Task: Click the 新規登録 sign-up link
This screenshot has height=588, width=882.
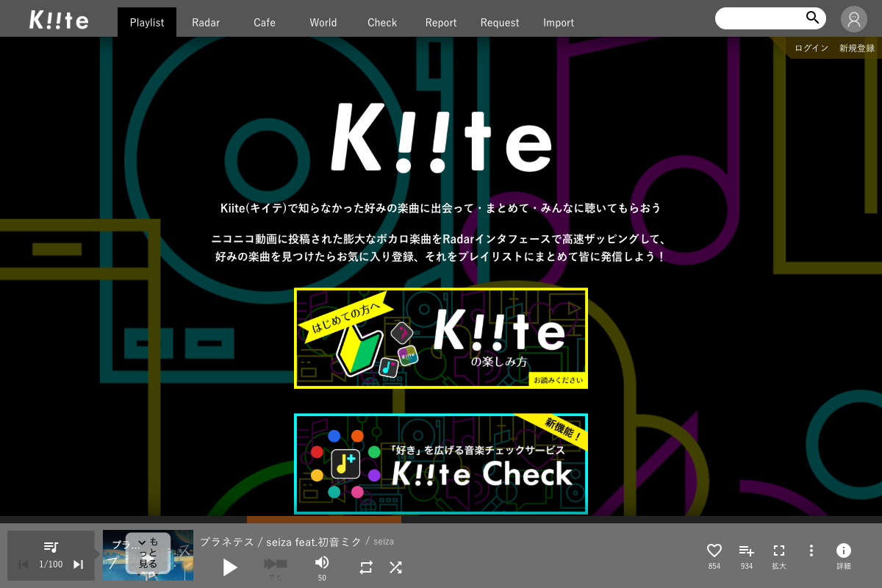Action: [857, 48]
